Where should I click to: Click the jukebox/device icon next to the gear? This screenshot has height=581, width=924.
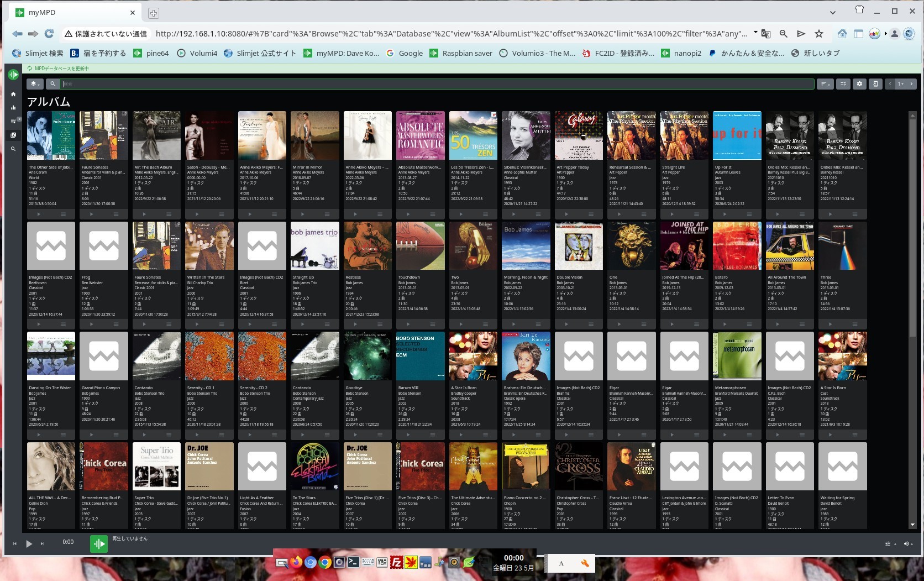(875, 84)
